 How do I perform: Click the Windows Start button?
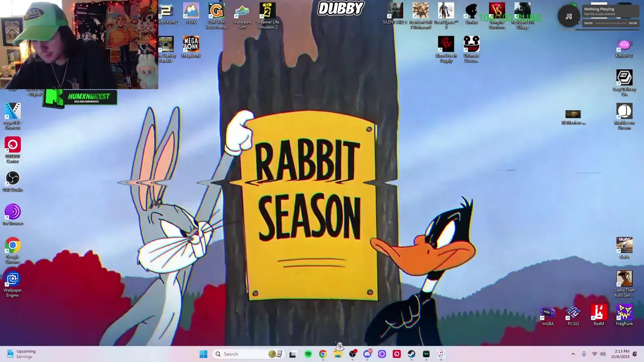pyautogui.click(x=203, y=354)
